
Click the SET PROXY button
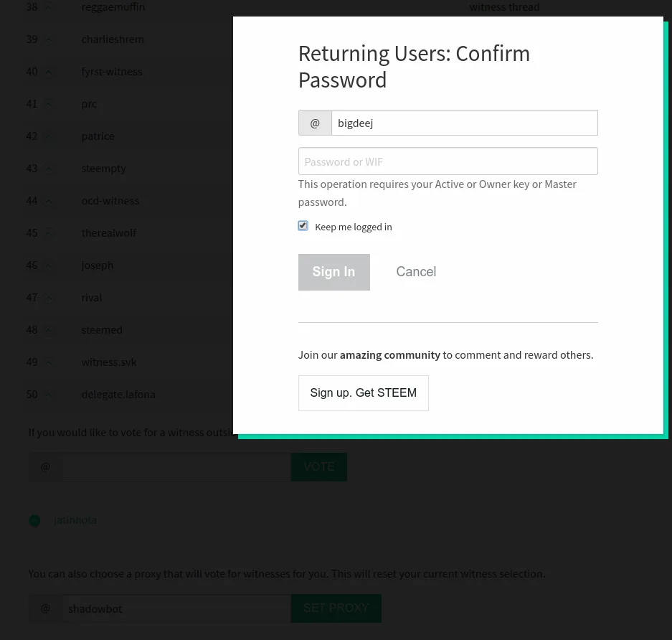pyautogui.click(x=336, y=608)
